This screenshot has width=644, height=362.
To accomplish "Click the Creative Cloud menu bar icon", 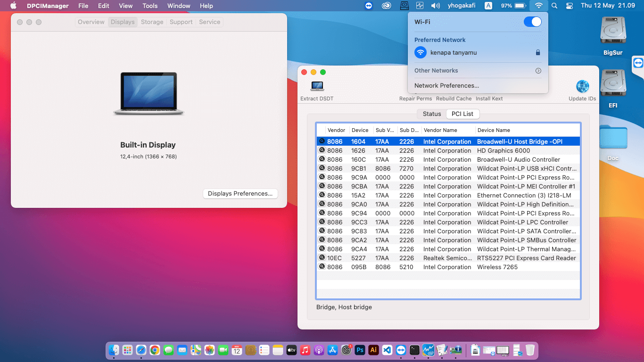I will (387, 6).
